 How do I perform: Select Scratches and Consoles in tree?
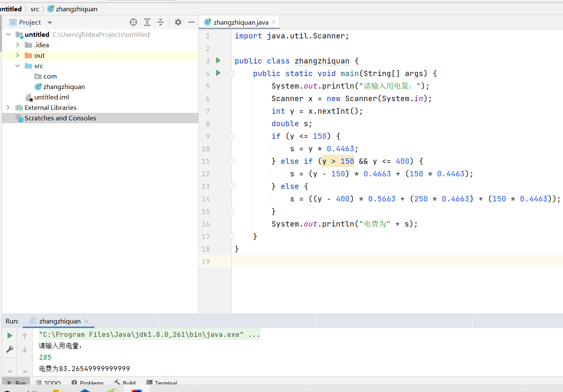(60, 118)
